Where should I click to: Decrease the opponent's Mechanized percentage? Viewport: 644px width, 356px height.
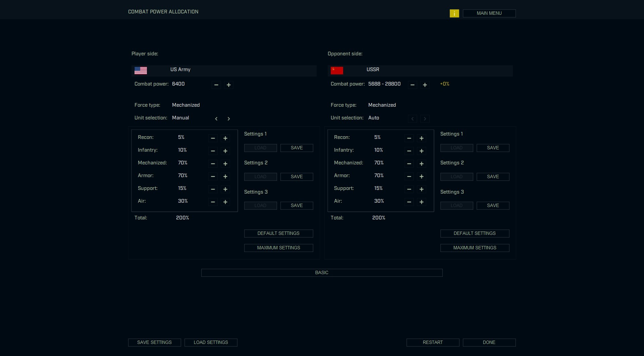tap(409, 164)
